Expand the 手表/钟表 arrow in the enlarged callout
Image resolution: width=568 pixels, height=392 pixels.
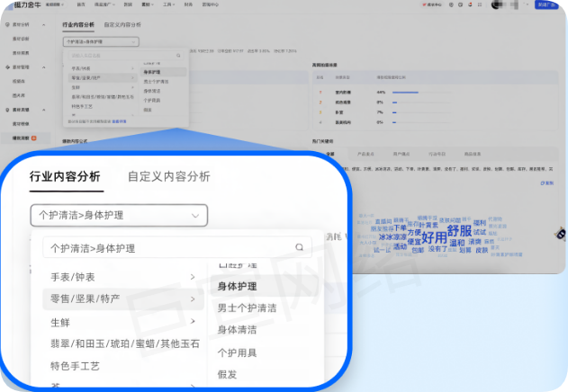(193, 277)
